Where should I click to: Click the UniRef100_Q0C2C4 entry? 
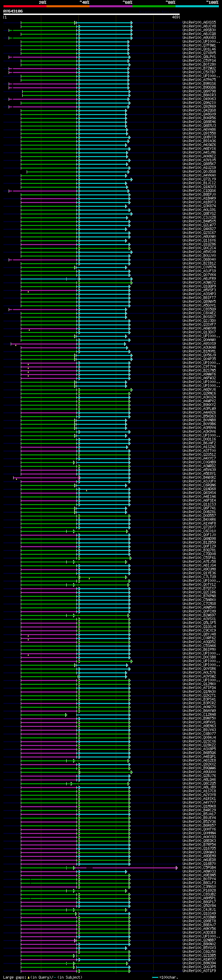tap(199, 248)
